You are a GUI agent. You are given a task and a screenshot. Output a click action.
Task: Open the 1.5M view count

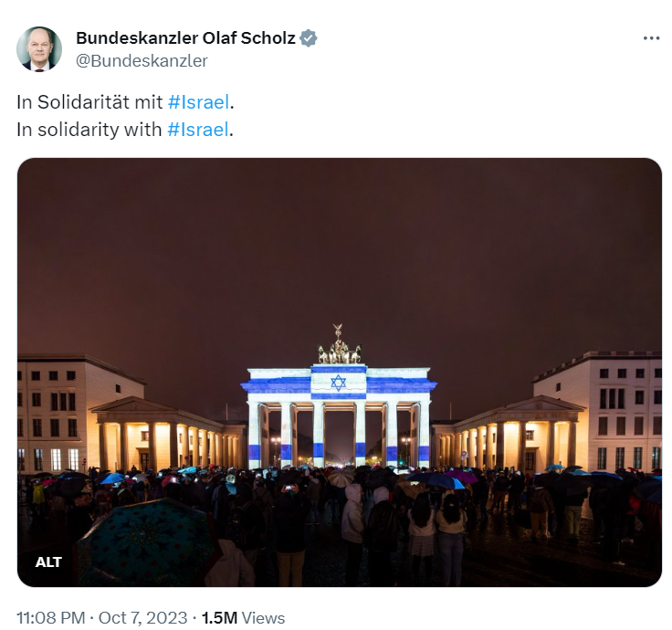pyautogui.click(x=219, y=618)
